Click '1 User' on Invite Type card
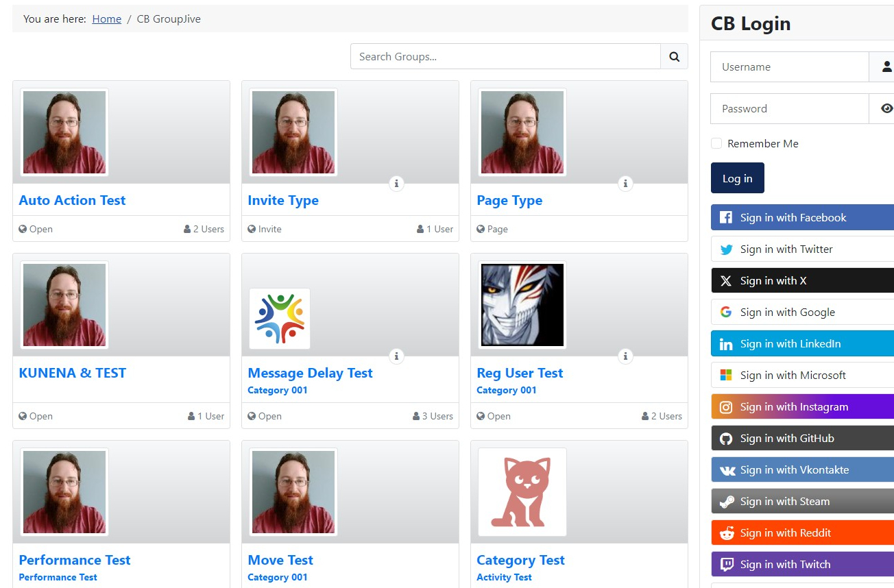Screen dimensions: 894x588 click(x=435, y=229)
